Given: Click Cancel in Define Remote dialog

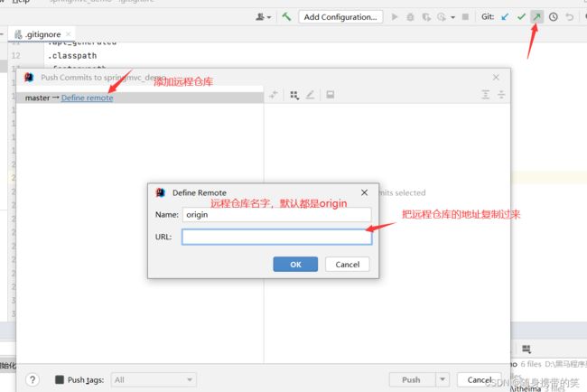Looking at the screenshot, I should (348, 265).
